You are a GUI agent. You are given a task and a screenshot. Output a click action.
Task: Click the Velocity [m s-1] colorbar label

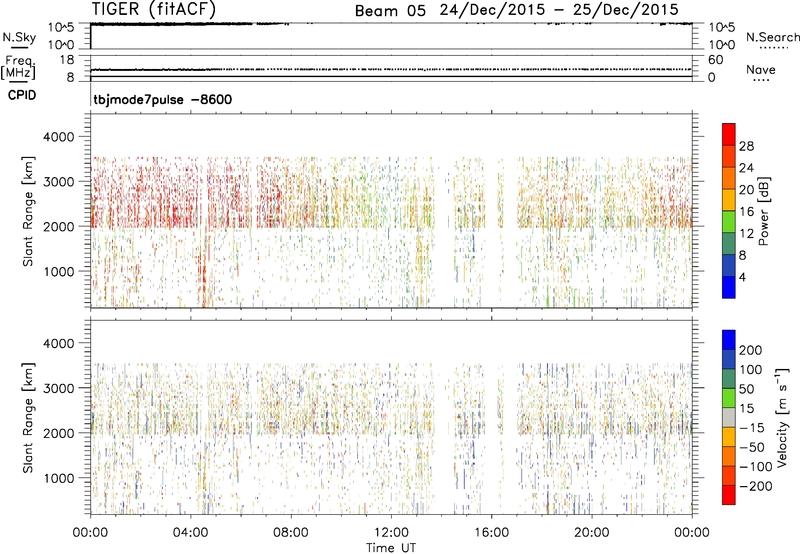781,417
